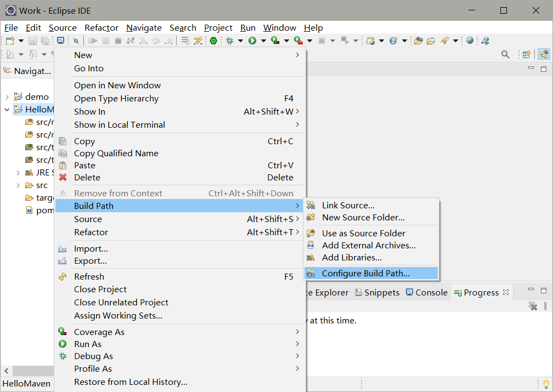Select Refresh in context menu
Screen dimensions: 553x392
coord(180,277)
